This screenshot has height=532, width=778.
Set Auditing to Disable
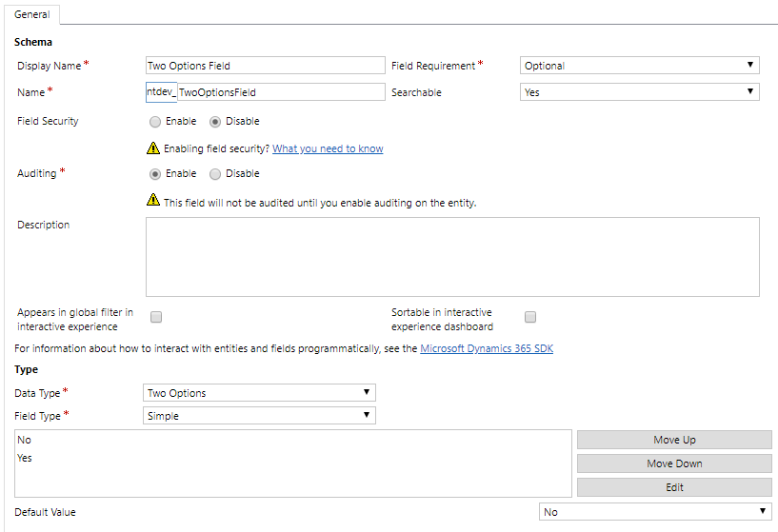pos(215,174)
